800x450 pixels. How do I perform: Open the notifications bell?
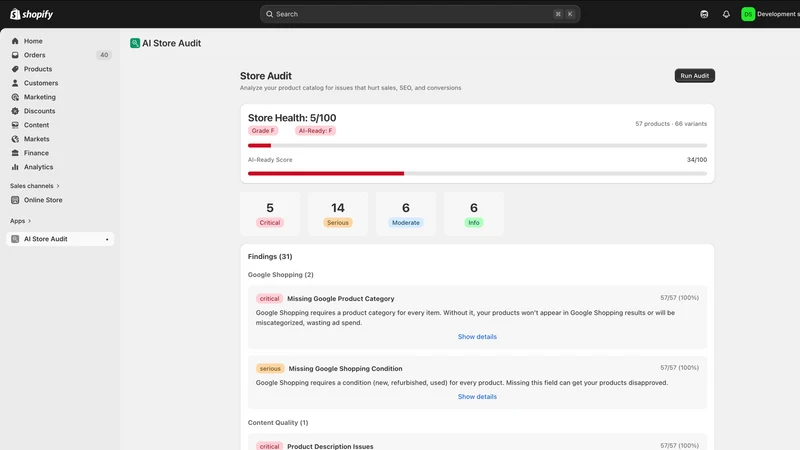pos(726,14)
